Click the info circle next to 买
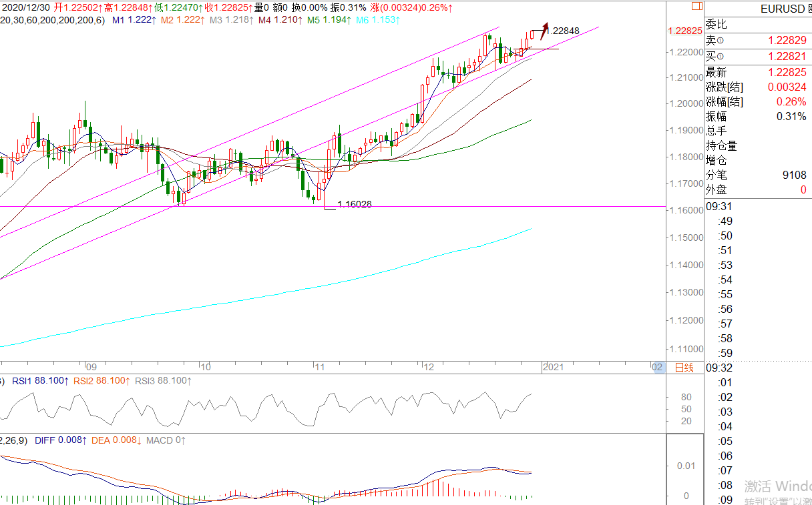Screen dimensions: 812x505 click(720, 57)
